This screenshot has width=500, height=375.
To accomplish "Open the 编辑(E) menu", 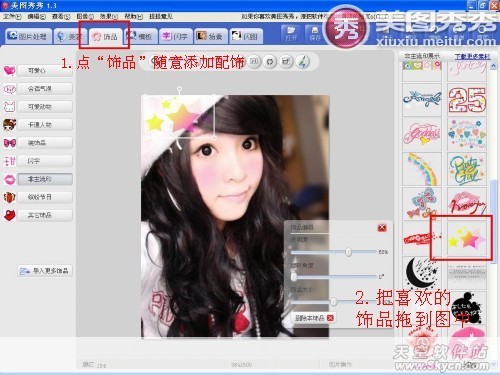I will click(x=37, y=16).
